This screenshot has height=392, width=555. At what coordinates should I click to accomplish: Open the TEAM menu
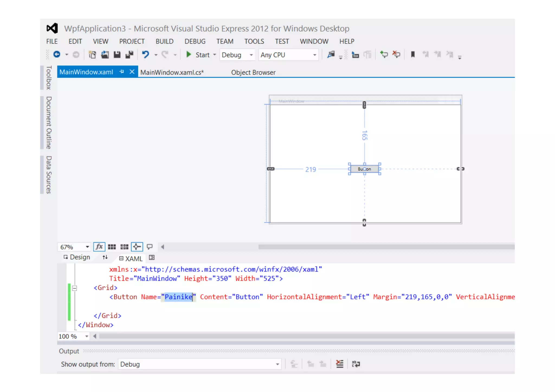click(x=225, y=41)
